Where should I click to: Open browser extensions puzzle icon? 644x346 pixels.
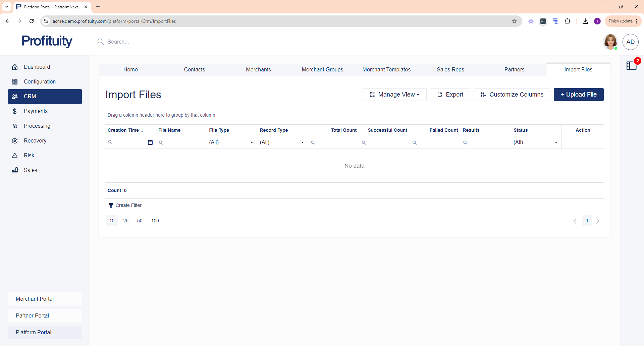coord(567,21)
